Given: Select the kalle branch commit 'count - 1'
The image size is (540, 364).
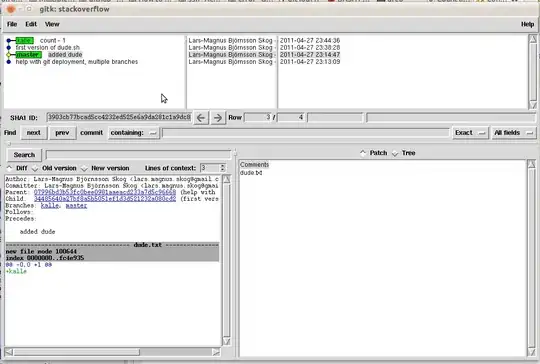Looking at the screenshot, I should (52, 40).
